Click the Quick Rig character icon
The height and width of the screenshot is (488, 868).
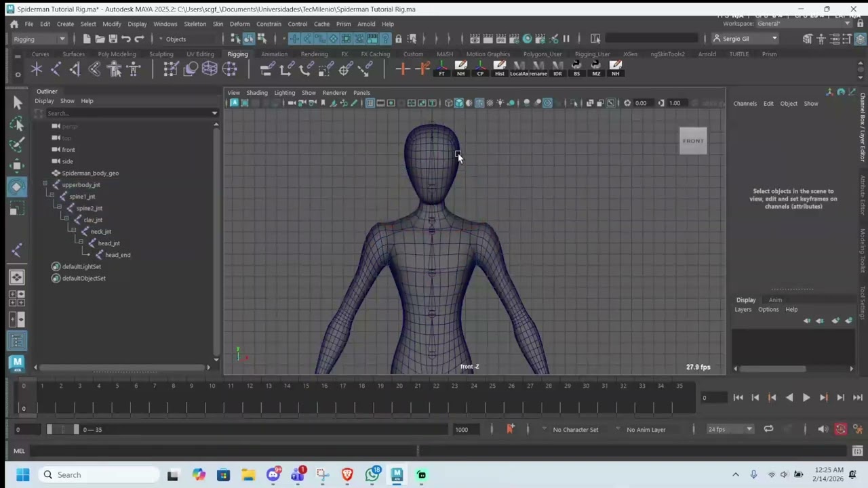(115, 68)
